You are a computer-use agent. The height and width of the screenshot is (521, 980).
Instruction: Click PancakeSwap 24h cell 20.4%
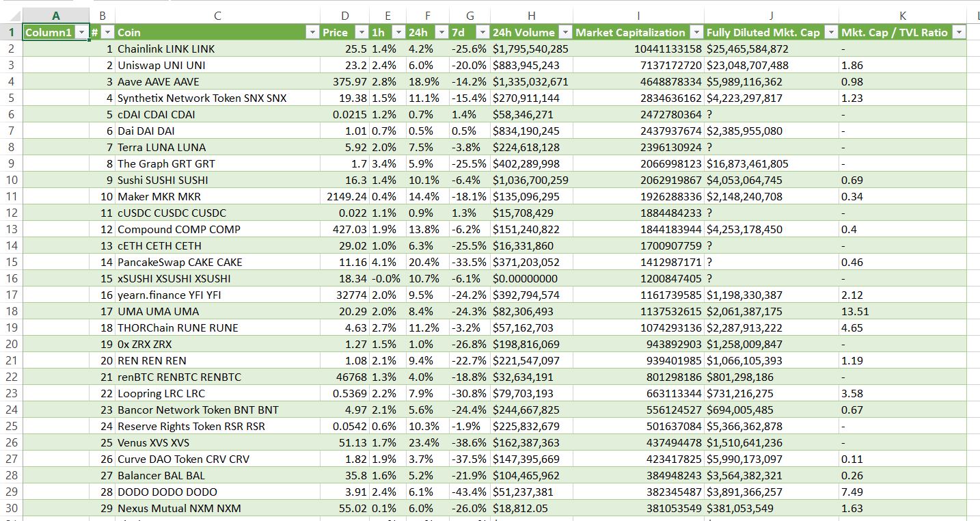coord(427,262)
